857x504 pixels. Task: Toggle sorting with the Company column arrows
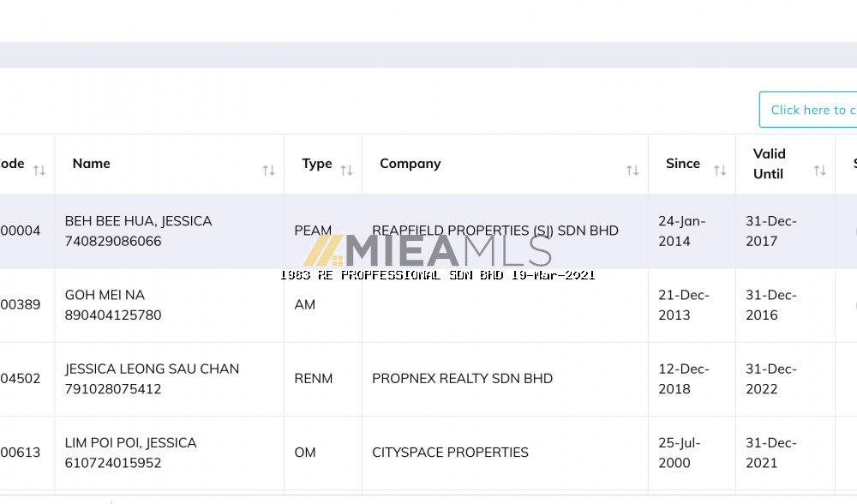[632, 171]
